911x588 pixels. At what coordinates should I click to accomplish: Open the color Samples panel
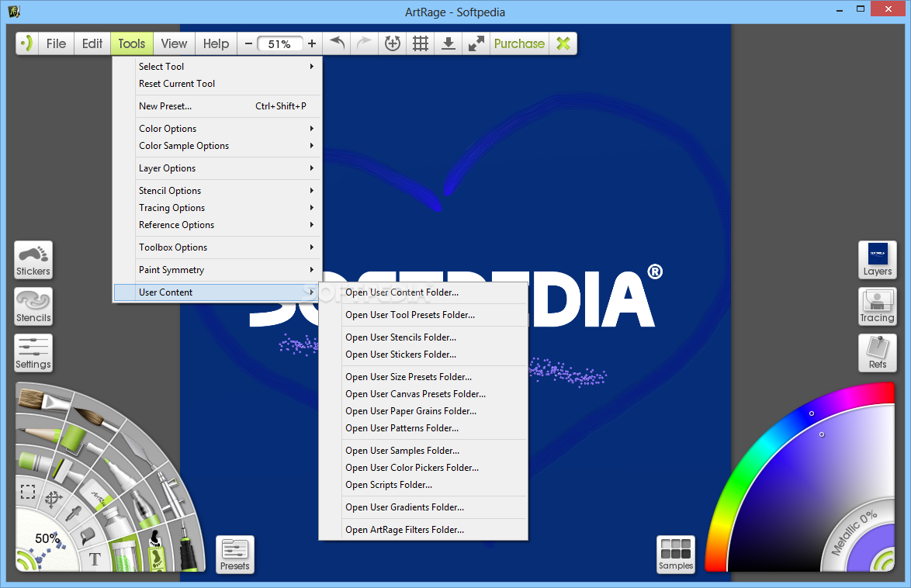coord(676,555)
